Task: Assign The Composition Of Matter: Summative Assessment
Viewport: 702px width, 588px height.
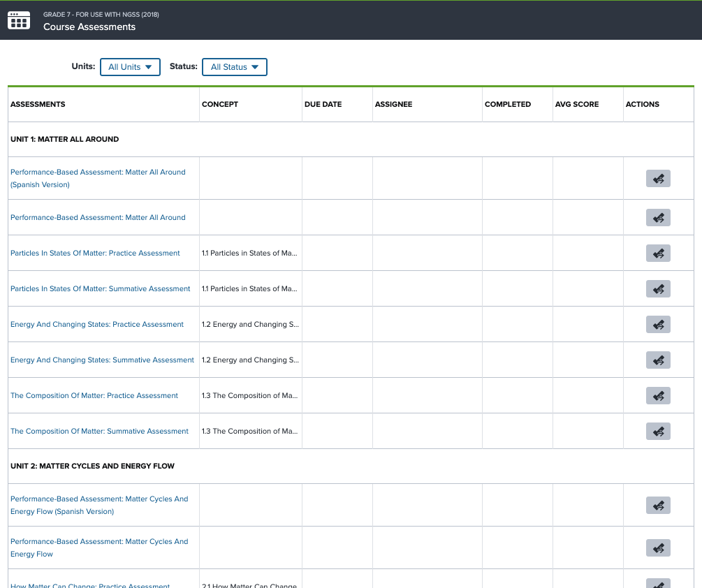Action: coord(658,431)
